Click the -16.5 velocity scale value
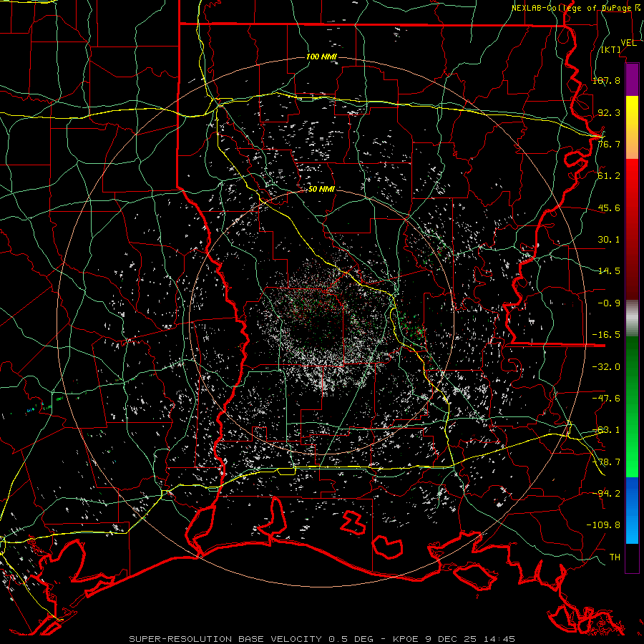This screenshot has height=644, width=644. 606,335
